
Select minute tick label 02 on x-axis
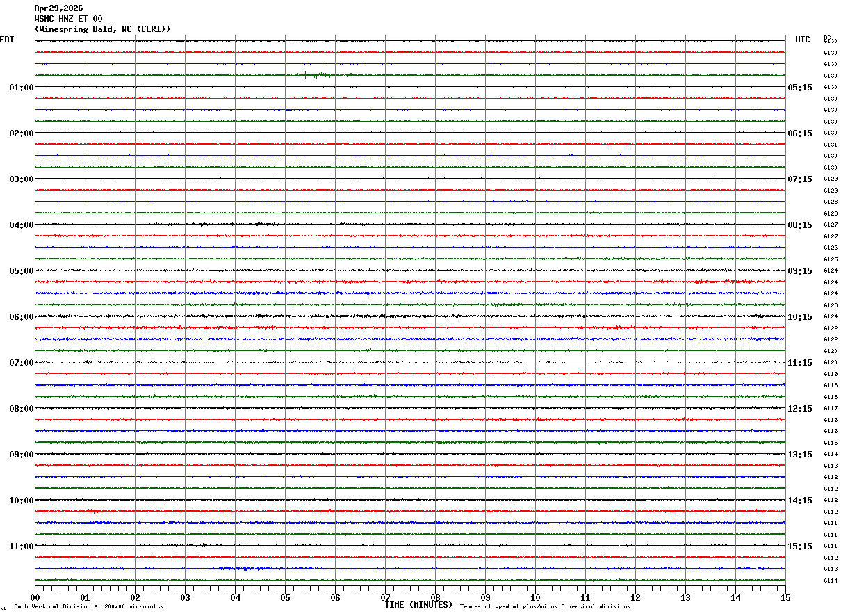135,598
